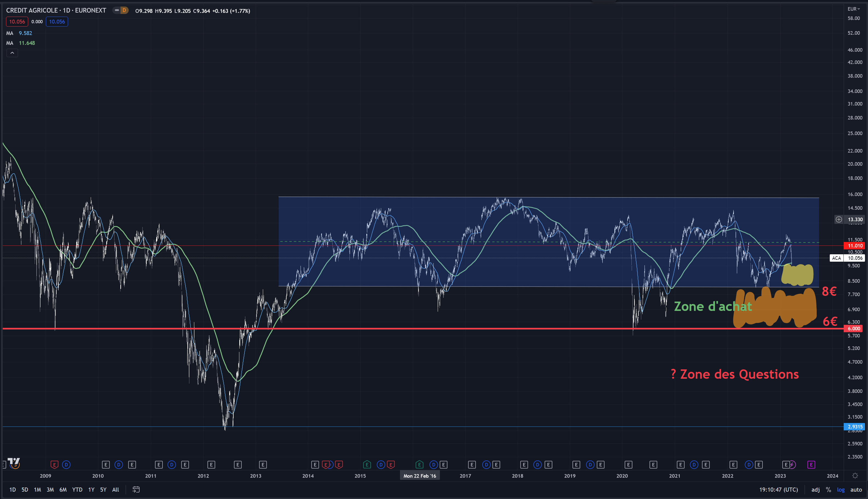Viewport: 868px width, 499px height.
Task: Click the 2024 label on time axis
Action: [832, 476]
